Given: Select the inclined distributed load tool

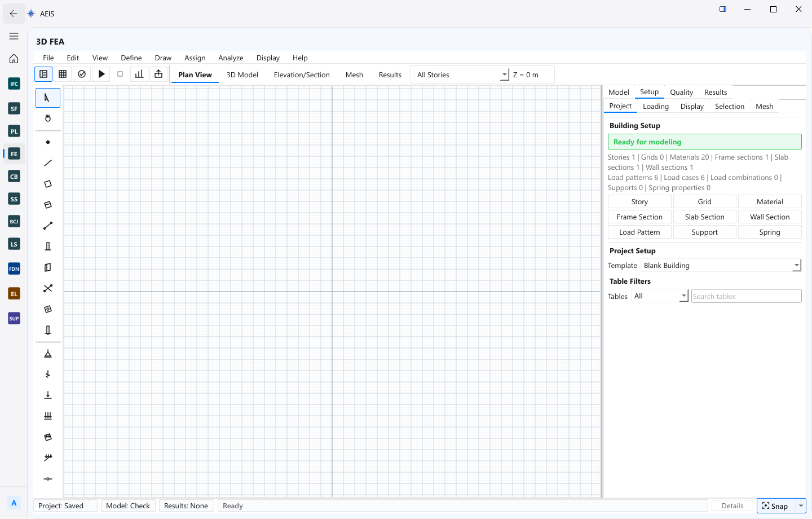Looking at the screenshot, I should click(48, 458).
